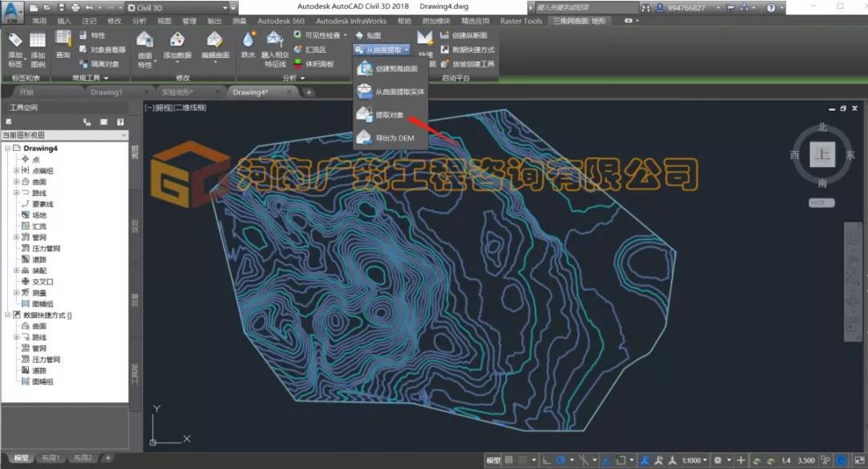Image resolution: width=868 pixels, height=469 pixels.
Task: Click the Print icon in quick access toolbar
Action: click(x=76, y=8)
